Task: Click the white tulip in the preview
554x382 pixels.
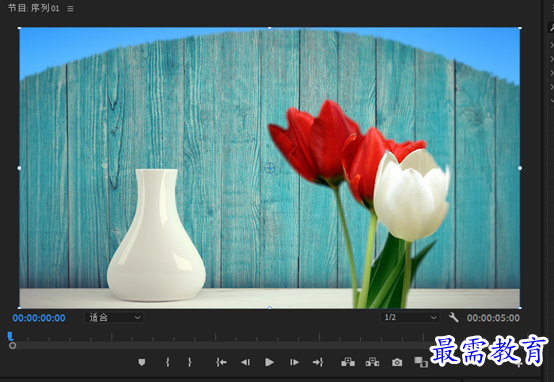Action: (411, 195)
